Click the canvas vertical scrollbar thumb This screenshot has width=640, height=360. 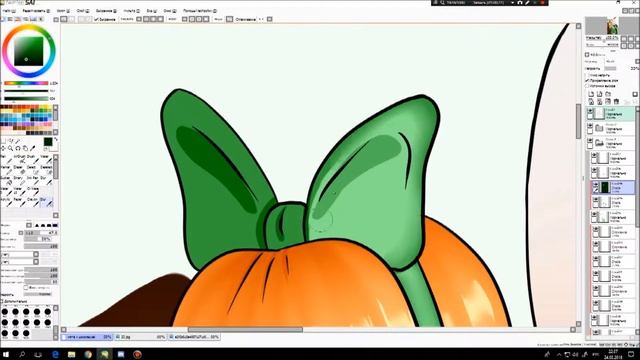pos(578,121)
